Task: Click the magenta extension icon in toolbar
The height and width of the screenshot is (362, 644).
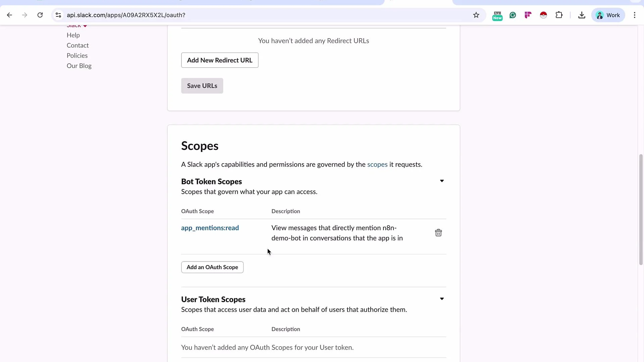Action: pyautogui.click(x=528, y=15)
